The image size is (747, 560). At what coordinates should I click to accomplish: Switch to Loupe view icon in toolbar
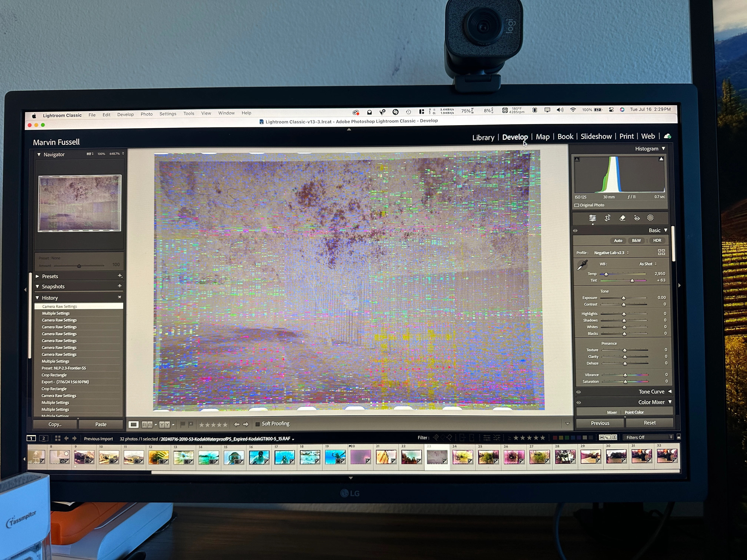[x=134, y=424]
